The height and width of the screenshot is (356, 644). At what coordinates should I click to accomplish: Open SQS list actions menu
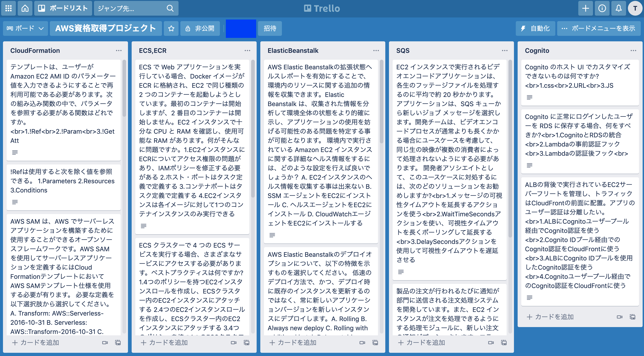[505, 51]
